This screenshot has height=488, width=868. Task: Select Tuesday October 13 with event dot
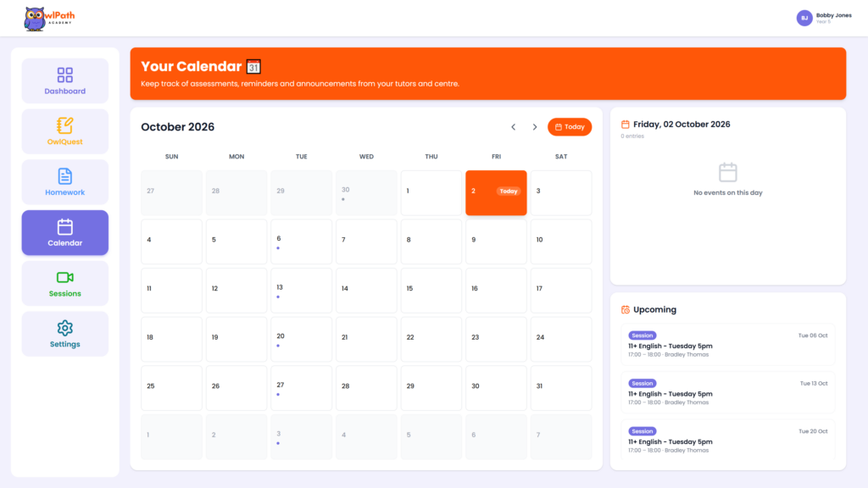point(301,291)
